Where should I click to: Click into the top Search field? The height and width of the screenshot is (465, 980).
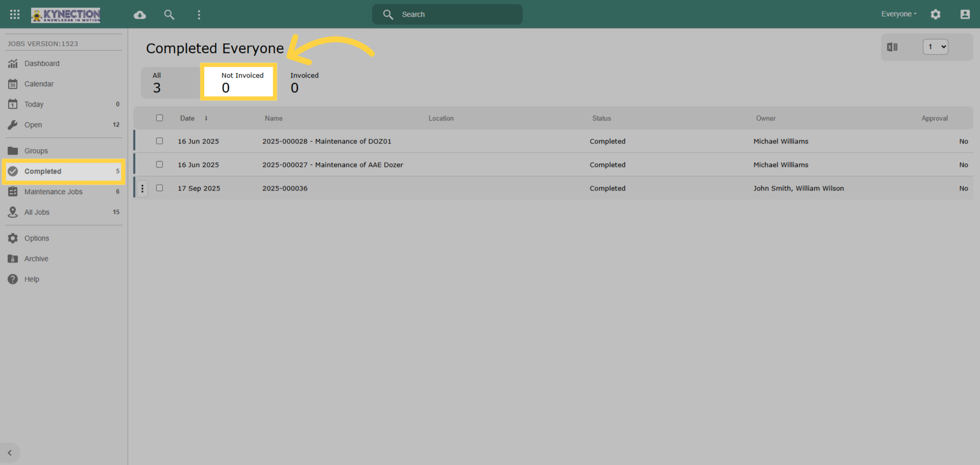coord(447,14)
